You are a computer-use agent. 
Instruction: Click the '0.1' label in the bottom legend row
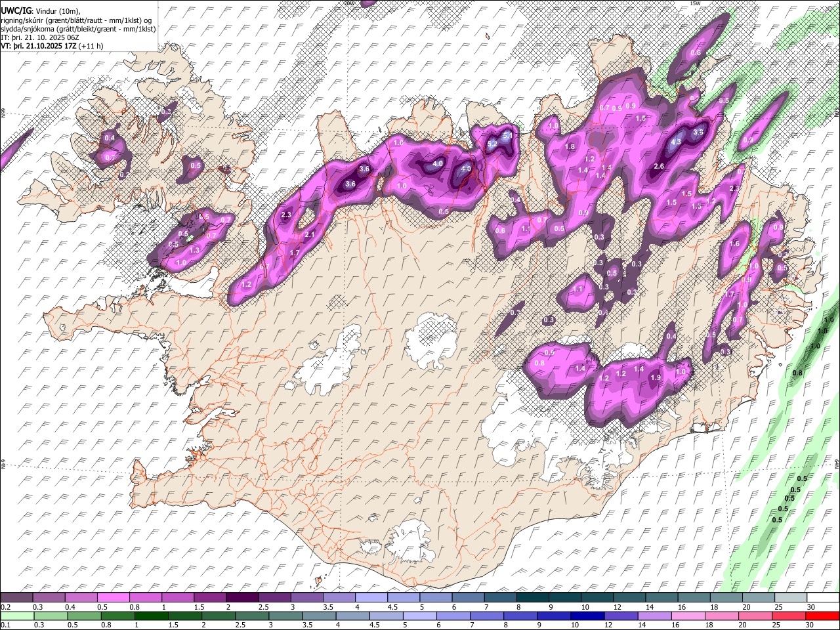(5, 625)
